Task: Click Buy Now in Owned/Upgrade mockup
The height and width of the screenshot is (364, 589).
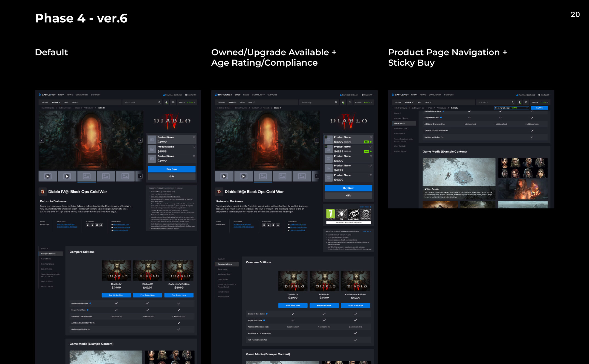Action: point(348,188)
